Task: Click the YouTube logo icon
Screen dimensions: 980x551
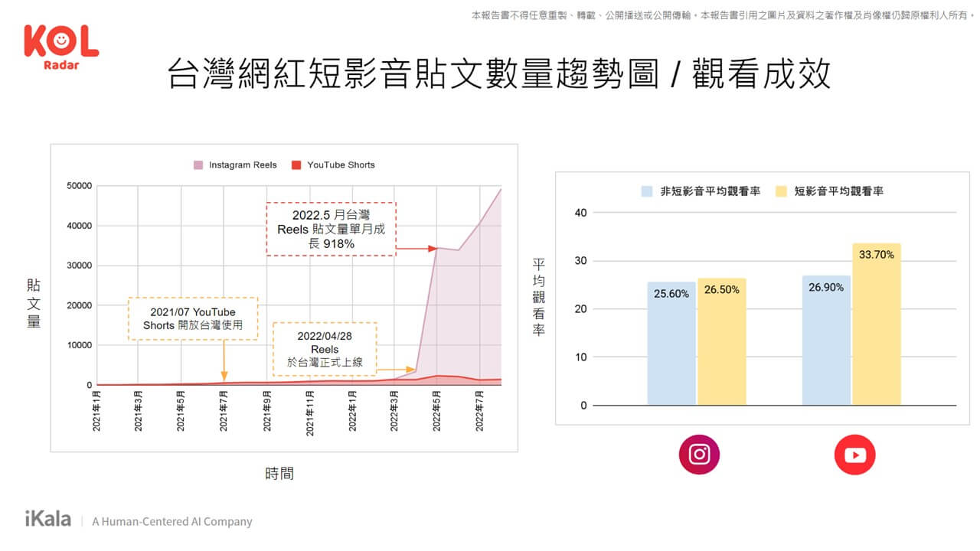Action: [x=854, y=455]
